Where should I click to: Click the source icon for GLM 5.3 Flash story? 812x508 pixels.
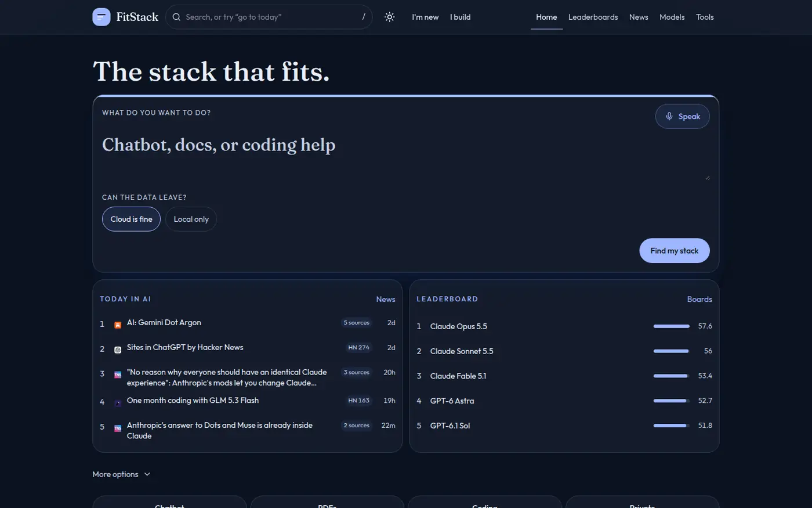pos(118,403)
